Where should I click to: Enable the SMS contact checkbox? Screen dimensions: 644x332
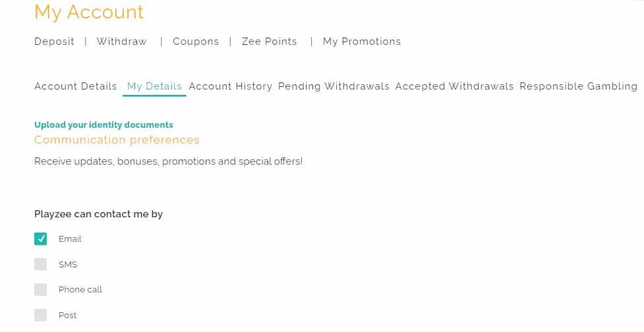(41, 264)
